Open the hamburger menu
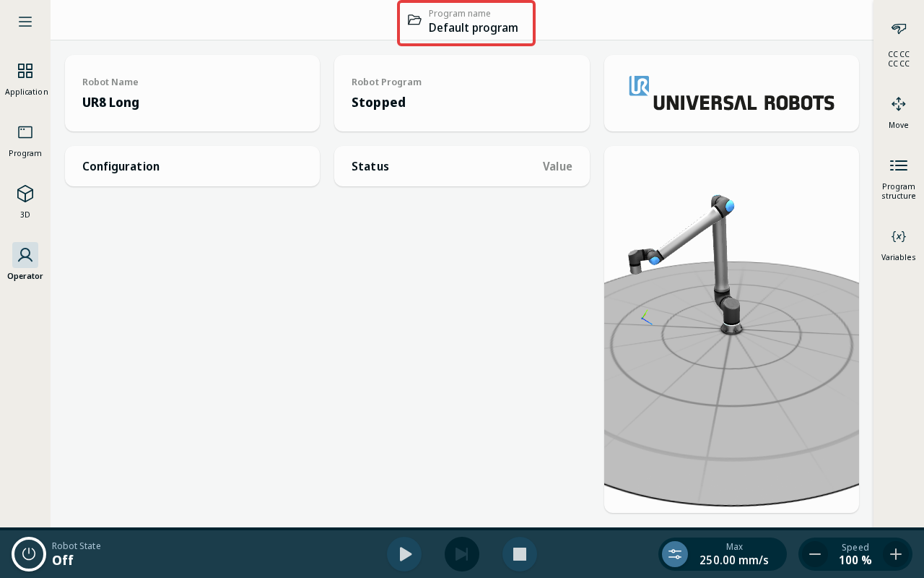Screen dimensions: 924x578 (x=25, y=22)
